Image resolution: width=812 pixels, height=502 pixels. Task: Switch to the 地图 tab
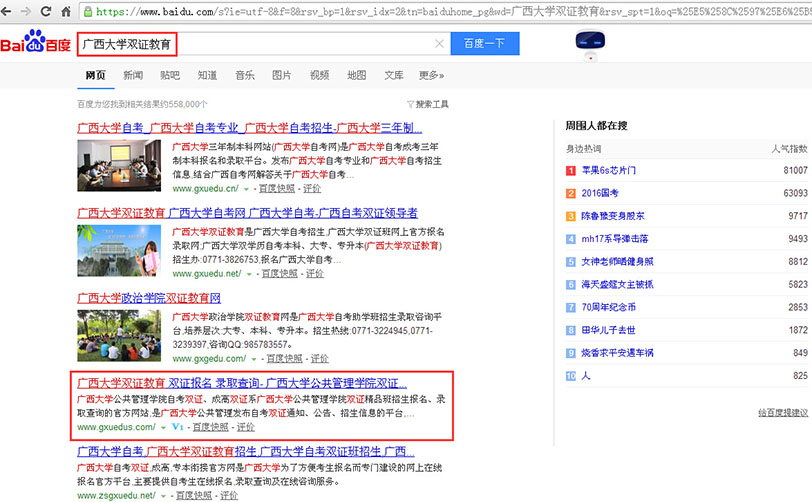click(x=357, y=76)
